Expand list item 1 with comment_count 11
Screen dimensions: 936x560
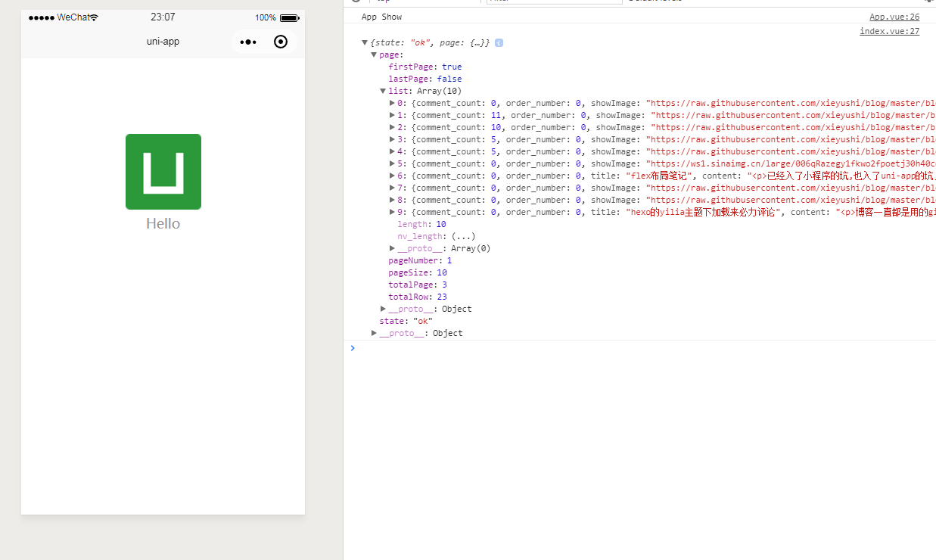[x=392, y=115]
